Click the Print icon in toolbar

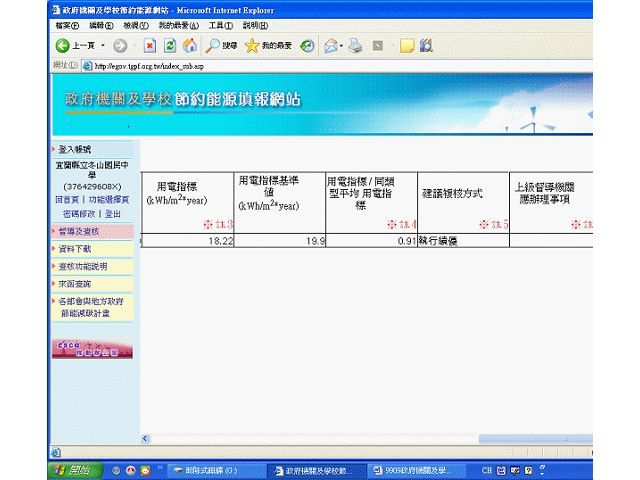point(355,46)
